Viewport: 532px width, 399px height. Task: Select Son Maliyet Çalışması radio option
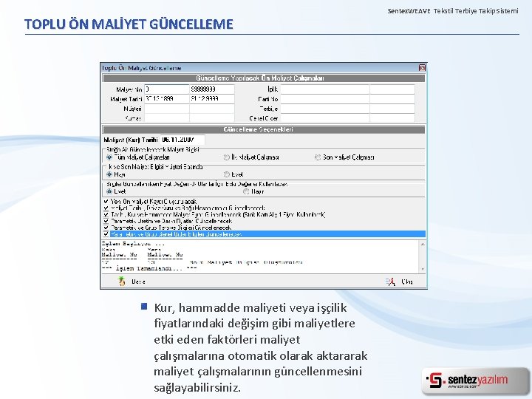click(x=318, y=157)
